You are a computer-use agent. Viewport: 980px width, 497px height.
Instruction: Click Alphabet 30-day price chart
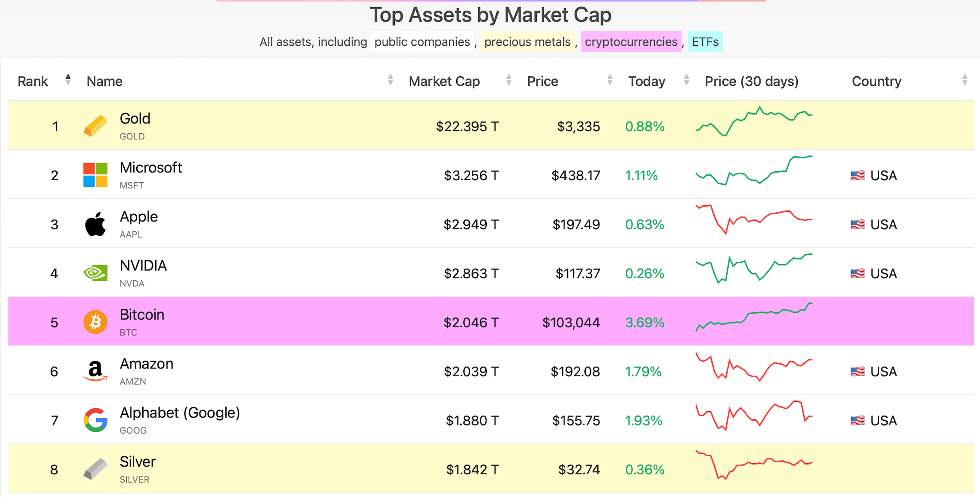[754, 416]
